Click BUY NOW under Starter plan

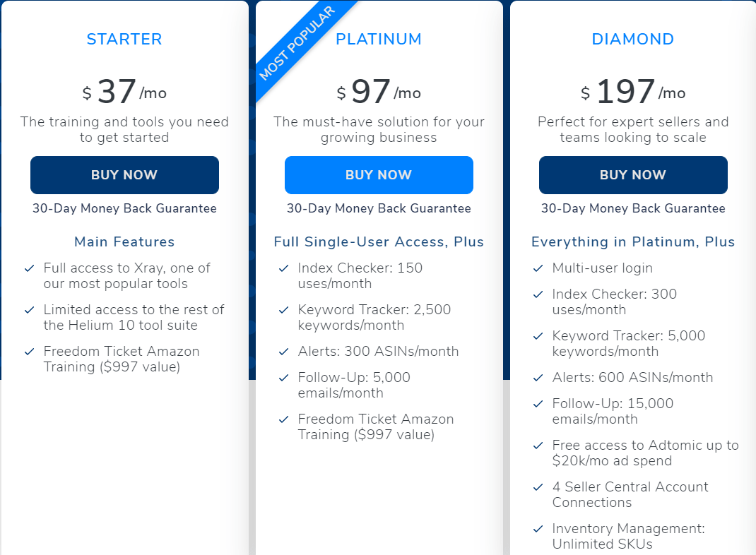coord(124,175)
